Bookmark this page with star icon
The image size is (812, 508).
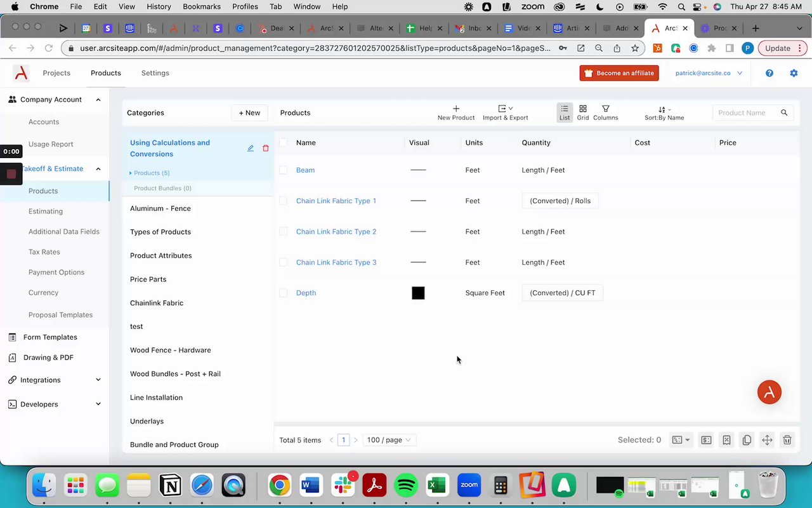click(x=635, y=48)
